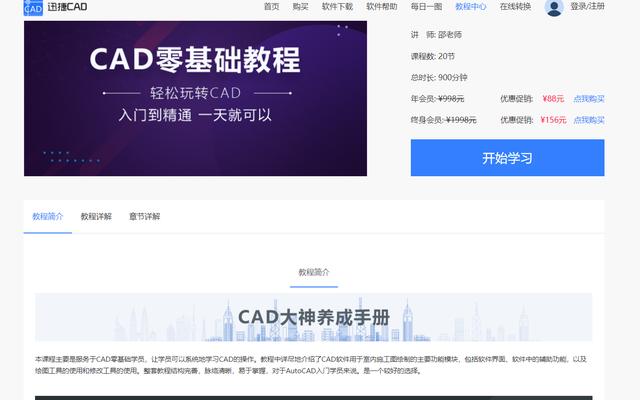Image resolution: width=640 pixels, height=400 pixels.
Task: Click the ¥88元 promotional price
Action: [553, 99]
